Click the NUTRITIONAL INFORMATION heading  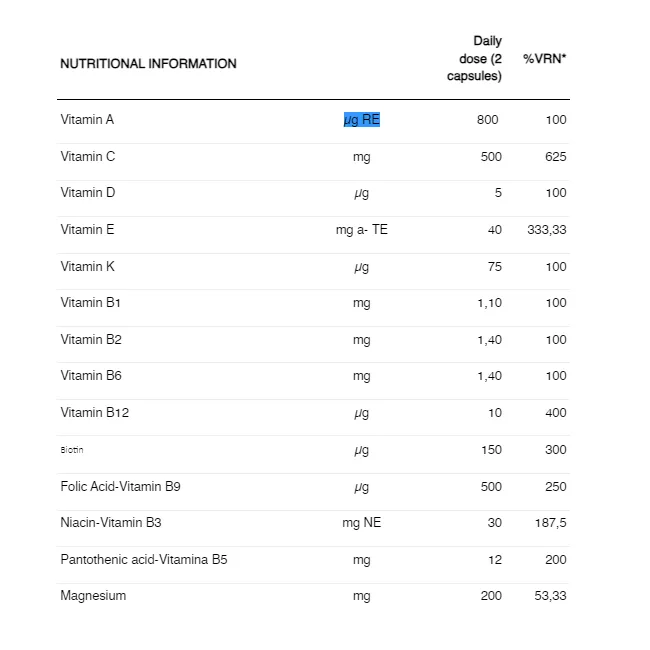pos(148,64)
